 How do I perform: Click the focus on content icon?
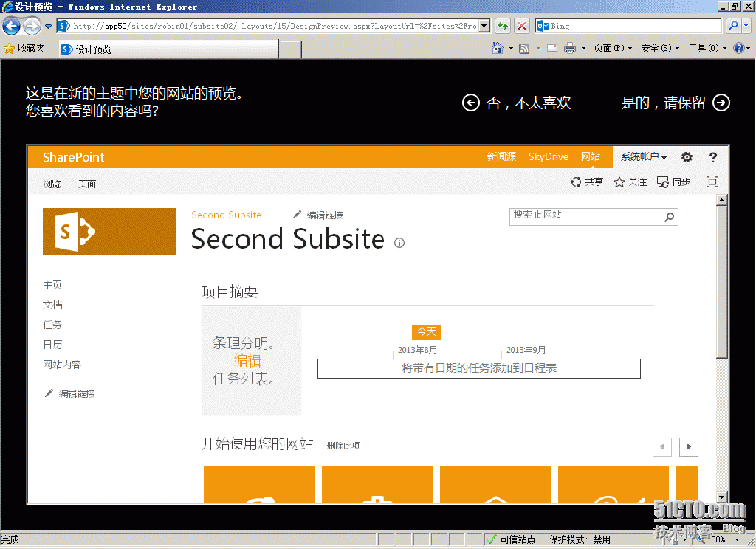point(712,182)
